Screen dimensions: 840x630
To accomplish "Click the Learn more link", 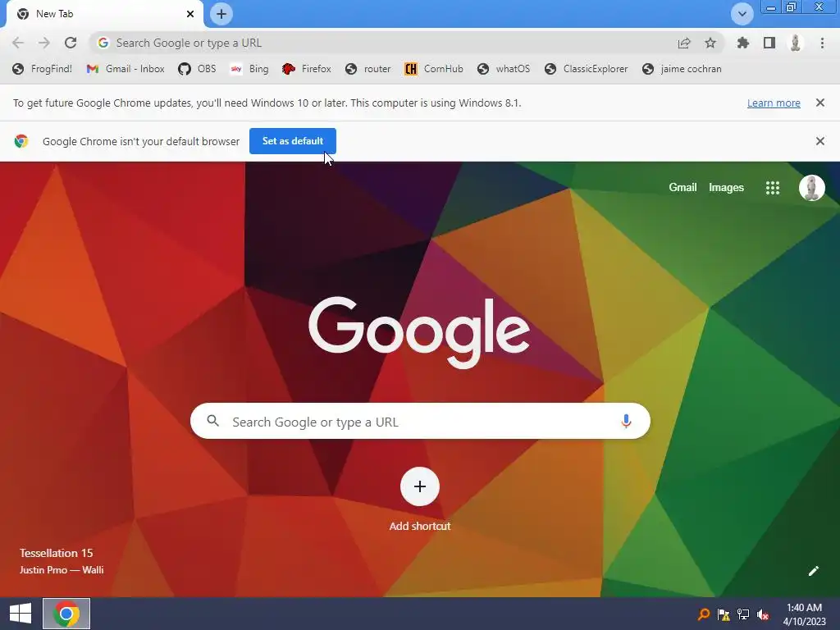I will [x=774, y=103].
